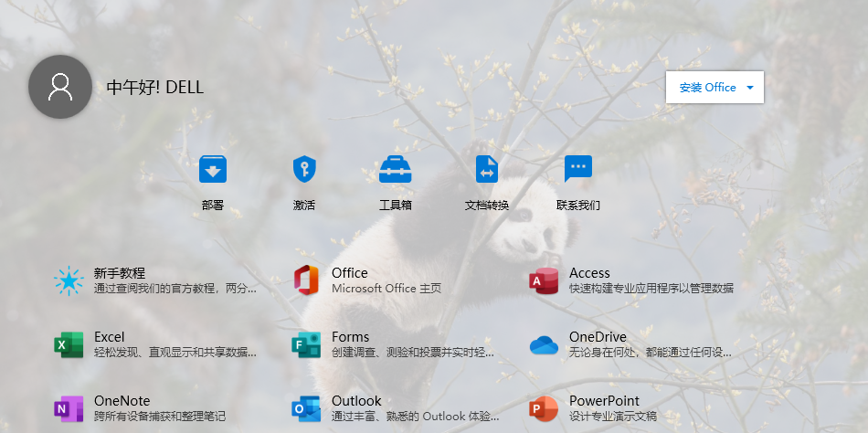Image resolution: width=868 pixels, height=433 pixels.
Task: Click the Forms title text
Action: (351, 337)
